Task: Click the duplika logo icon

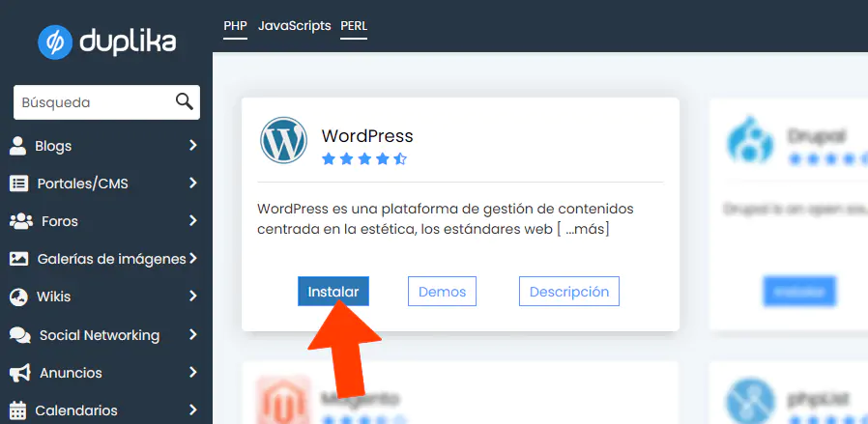Action: click(x=55, y=42)
